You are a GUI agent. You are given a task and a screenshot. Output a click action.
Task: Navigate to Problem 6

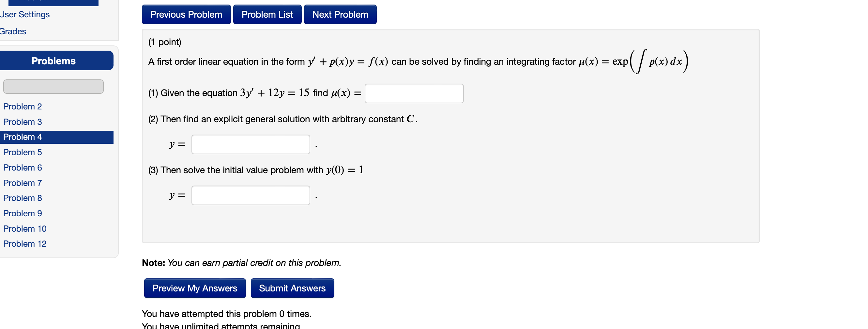point(23,168)
